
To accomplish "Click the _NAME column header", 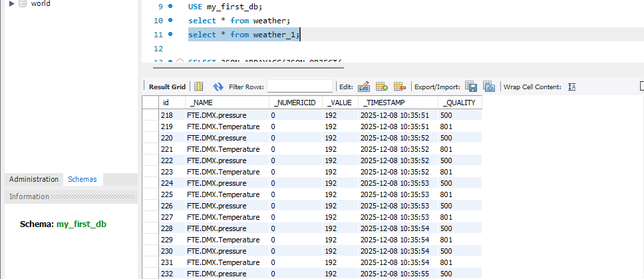I will pos(202,103).
